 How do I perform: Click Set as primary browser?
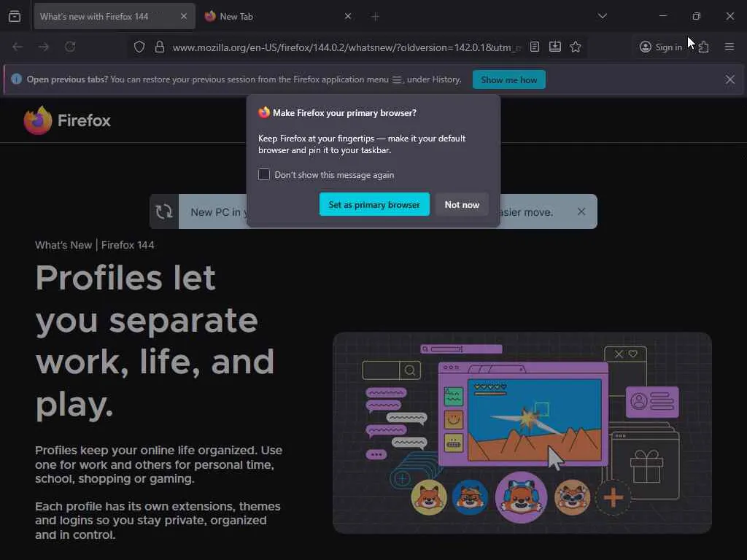(374, 204)
